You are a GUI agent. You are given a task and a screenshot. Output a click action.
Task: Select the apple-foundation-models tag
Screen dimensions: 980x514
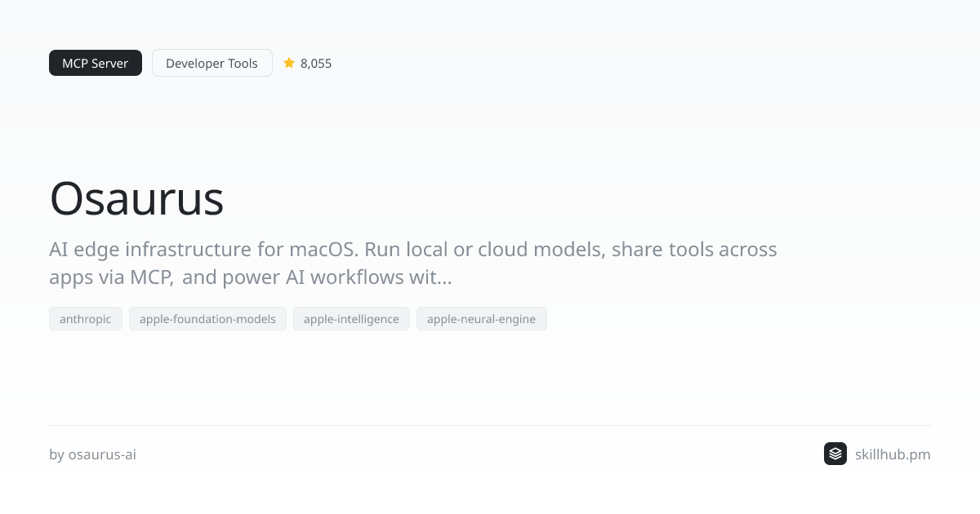coord(207,319)
